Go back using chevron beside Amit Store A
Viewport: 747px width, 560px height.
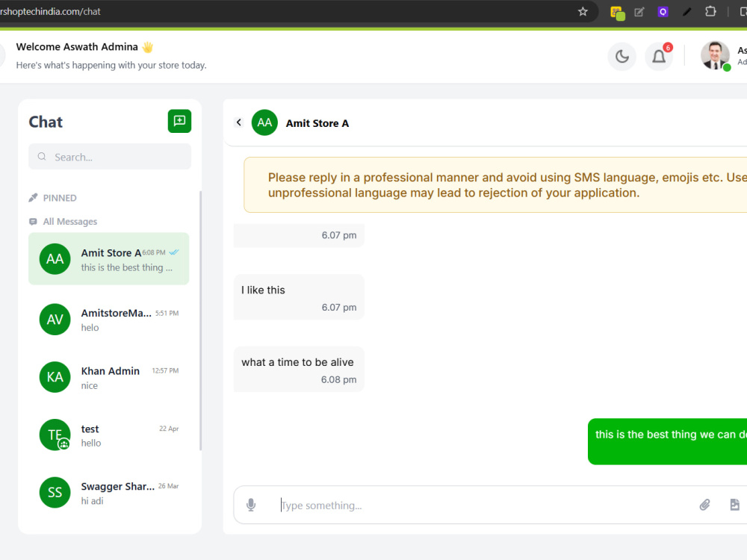pos(239,123)
